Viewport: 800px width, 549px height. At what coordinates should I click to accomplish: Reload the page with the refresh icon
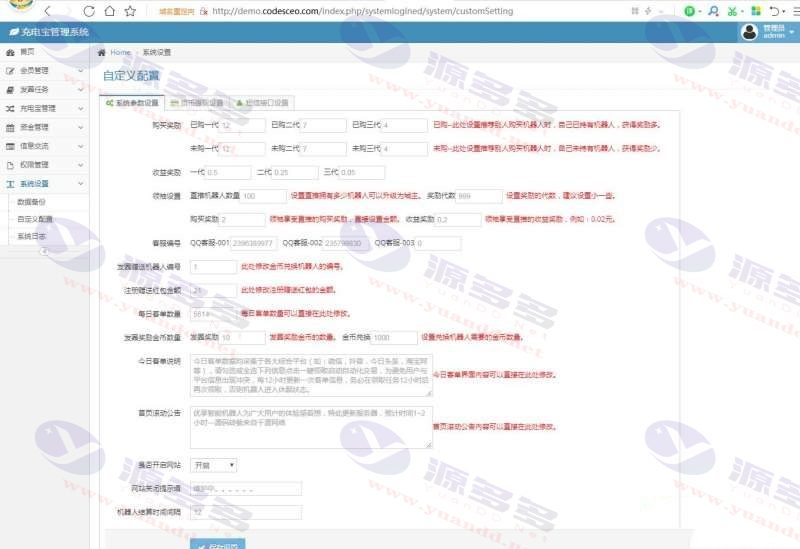coord(88,11)
